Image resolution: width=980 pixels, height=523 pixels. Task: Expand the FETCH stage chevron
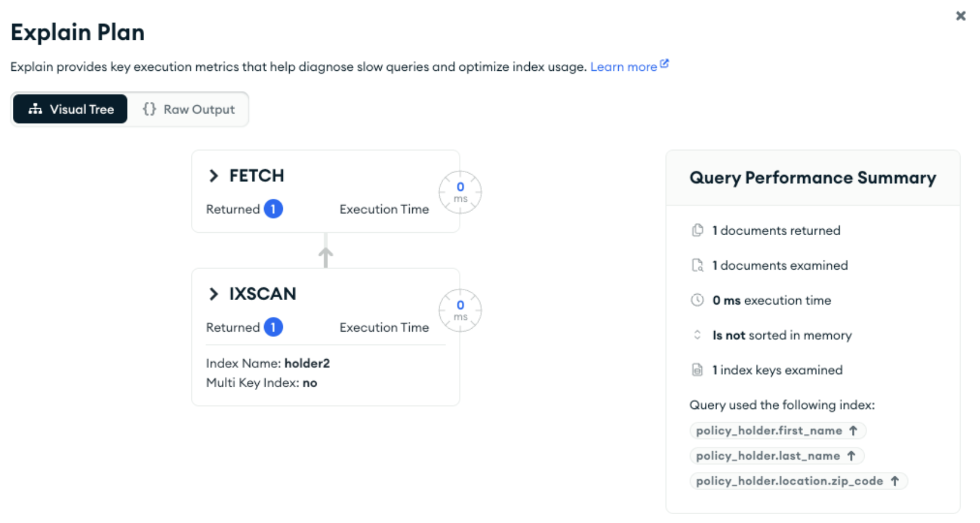pyautogui.click(x=214, y=176)
